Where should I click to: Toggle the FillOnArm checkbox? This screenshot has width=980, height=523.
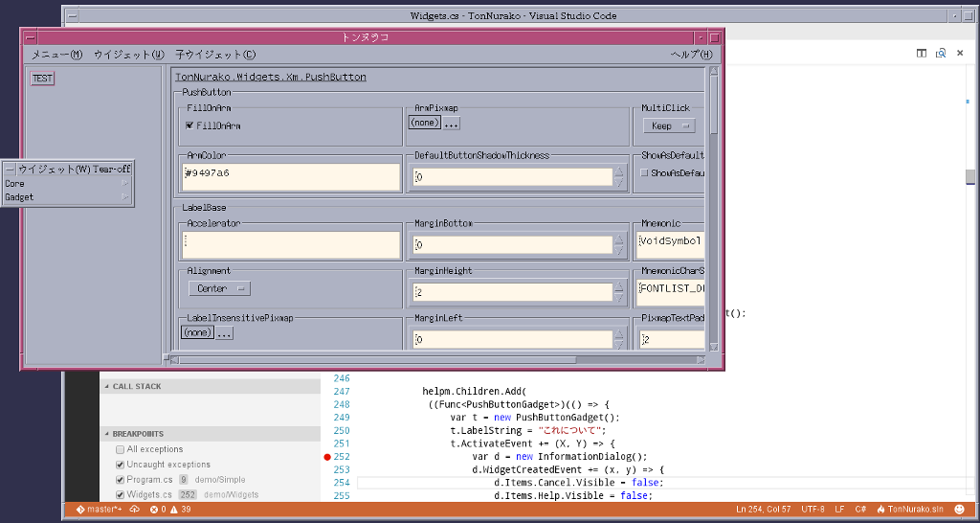(190, 125)
